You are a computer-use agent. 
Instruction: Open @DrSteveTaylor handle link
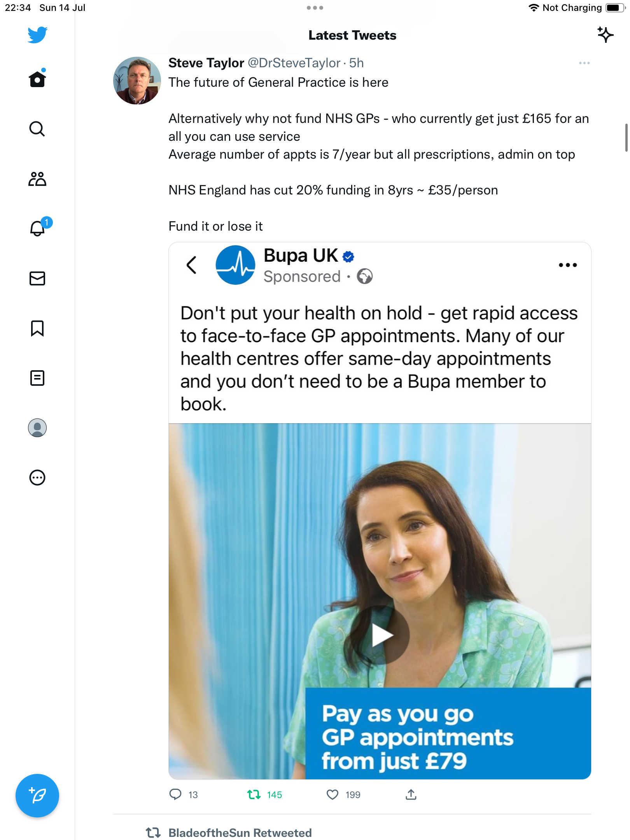coord(294,63)
